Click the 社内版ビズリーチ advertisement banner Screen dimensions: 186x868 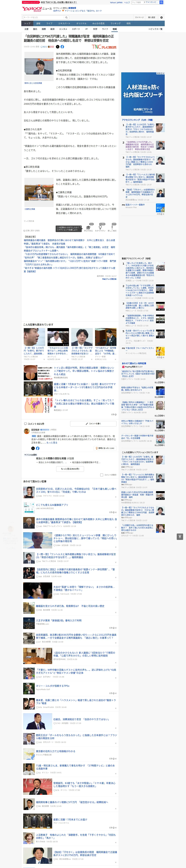[143, 94]
